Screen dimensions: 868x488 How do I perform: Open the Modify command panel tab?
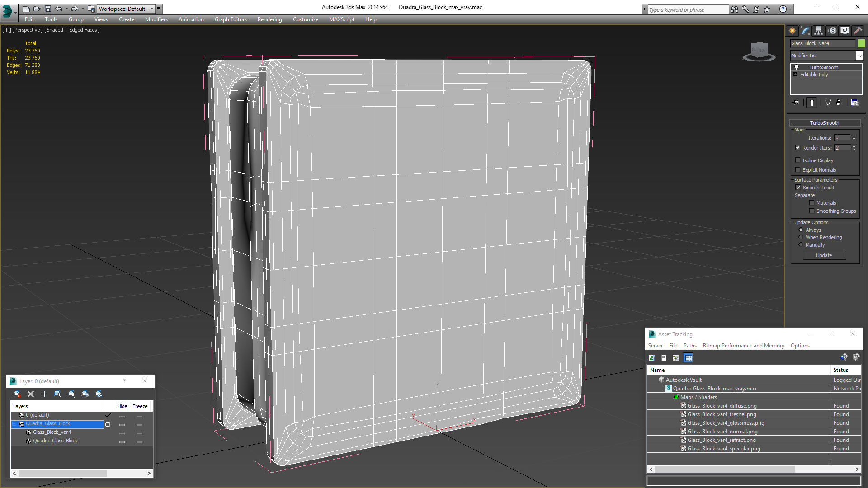tap(806, 31)
